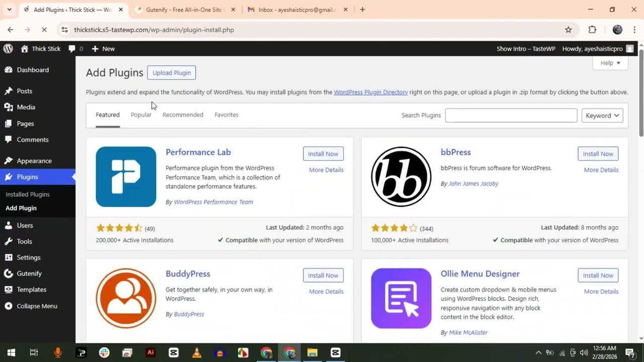Open a new browser tab

[x=362, y=10]
